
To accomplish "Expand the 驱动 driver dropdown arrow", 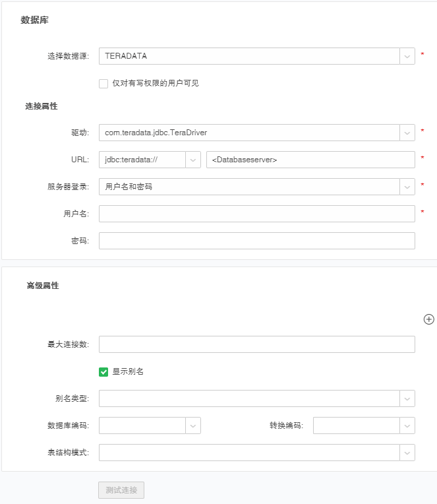I will tap(407, 133).
